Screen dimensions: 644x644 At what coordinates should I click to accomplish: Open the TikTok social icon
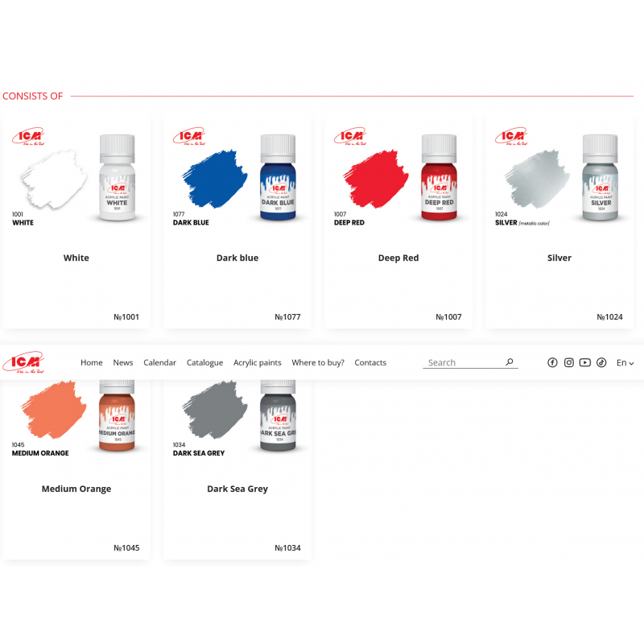(601, 362)
